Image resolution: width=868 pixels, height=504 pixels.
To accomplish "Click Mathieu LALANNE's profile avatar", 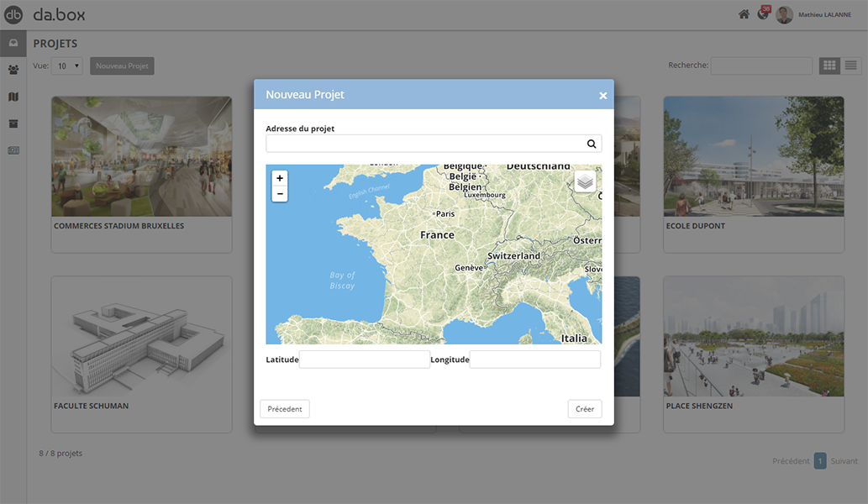I will click(784, 15).
